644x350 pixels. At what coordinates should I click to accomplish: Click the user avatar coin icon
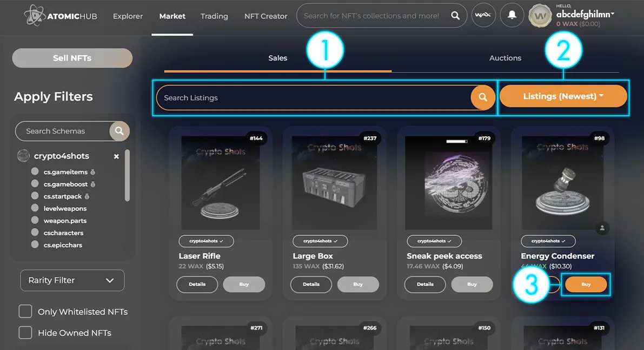coord(540,16)
